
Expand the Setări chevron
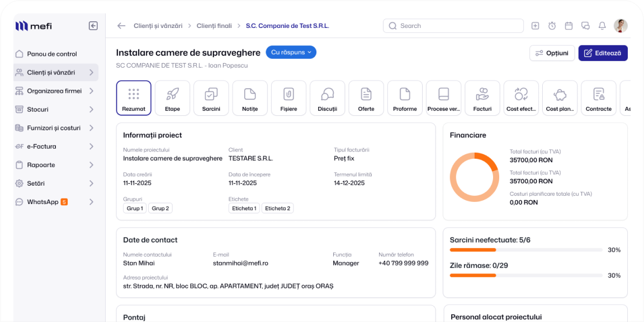[x=91, y=183]
